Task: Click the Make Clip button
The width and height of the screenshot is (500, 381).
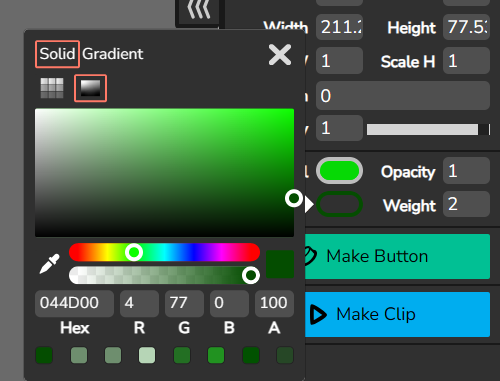Action: (x=398, y=314)
